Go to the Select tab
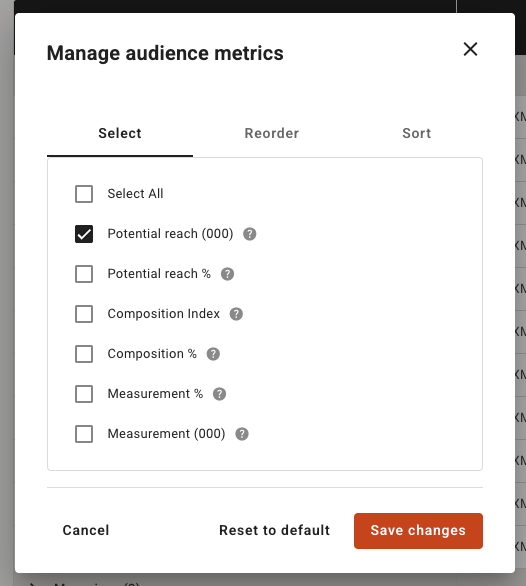This screenshot has height=586, width=526. point(120,133)
